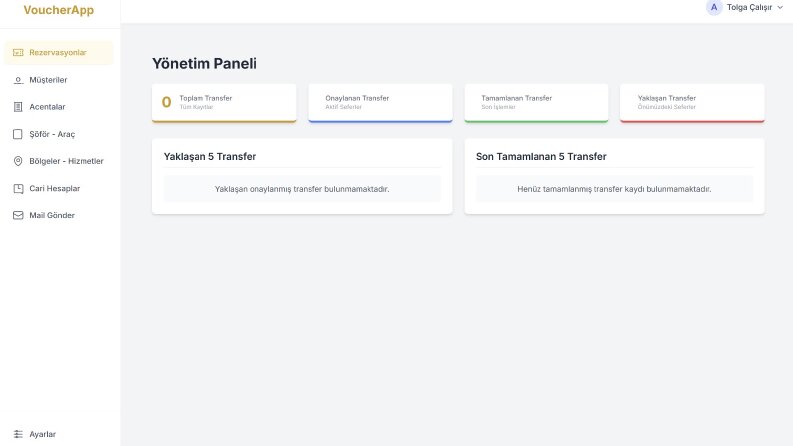Click the Yaklaşan 5 Transfer panel heading
Image resolution: width=793 pixels, height=446 pixels.
pos(210,157)
